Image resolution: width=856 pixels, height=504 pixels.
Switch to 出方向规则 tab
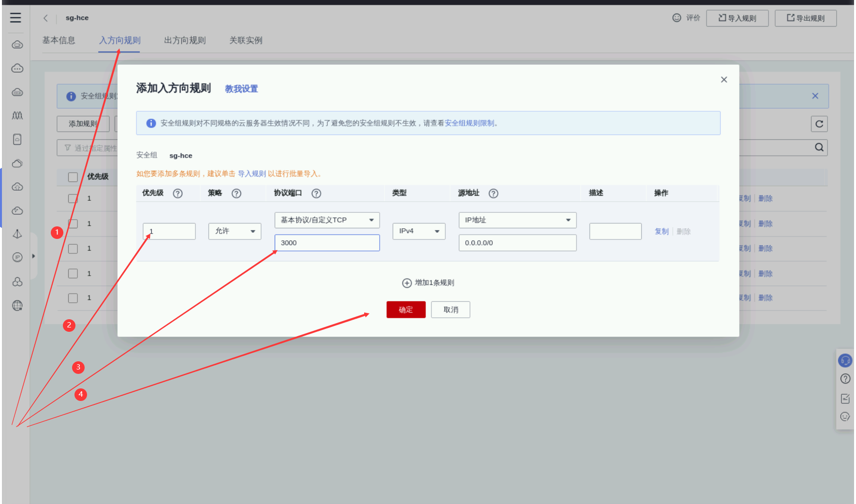click(185, 40)
